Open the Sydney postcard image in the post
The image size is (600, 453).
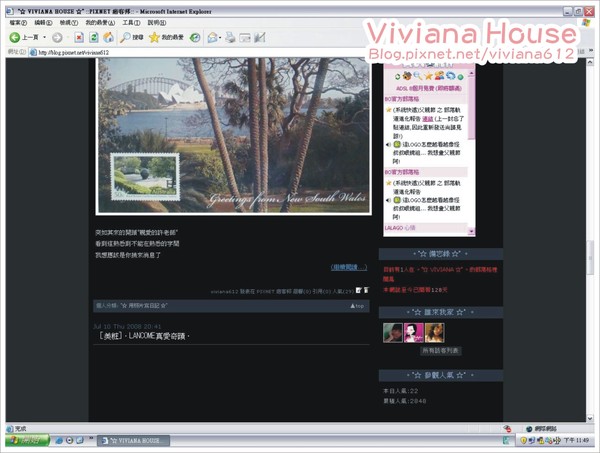pos(233,136)
